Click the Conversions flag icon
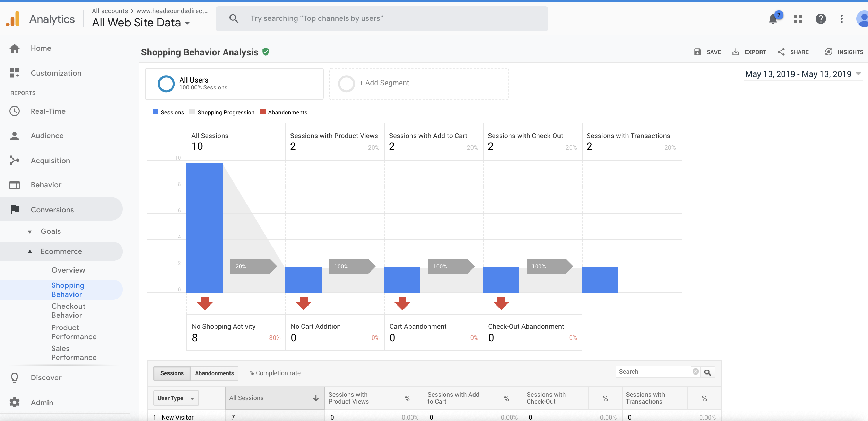 point(15,209)
